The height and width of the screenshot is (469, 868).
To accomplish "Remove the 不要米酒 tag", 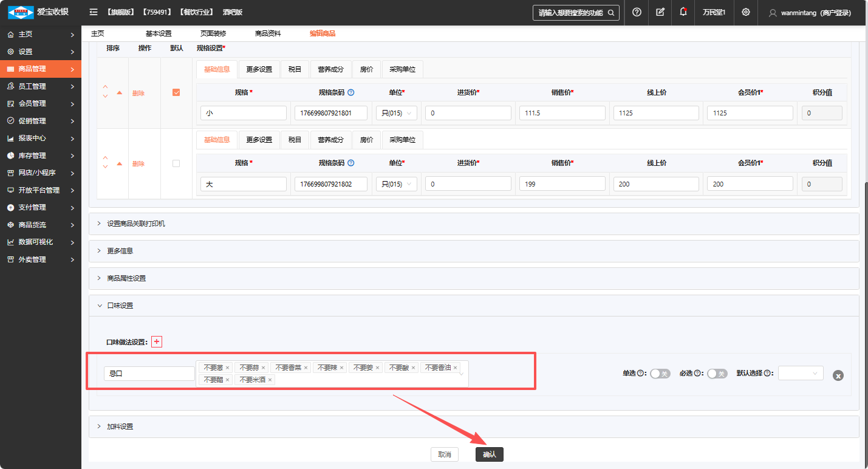I will click(x=270, y=380).
